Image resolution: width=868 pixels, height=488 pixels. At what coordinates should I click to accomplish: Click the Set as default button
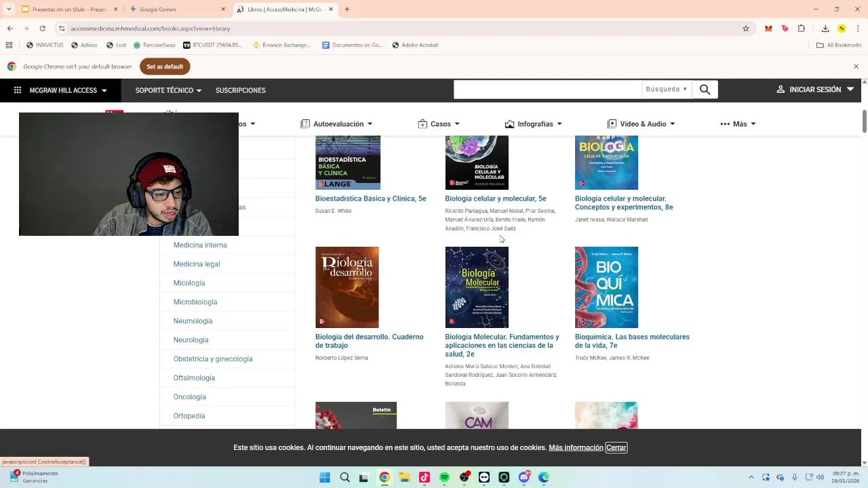click(x=165, y=66)
